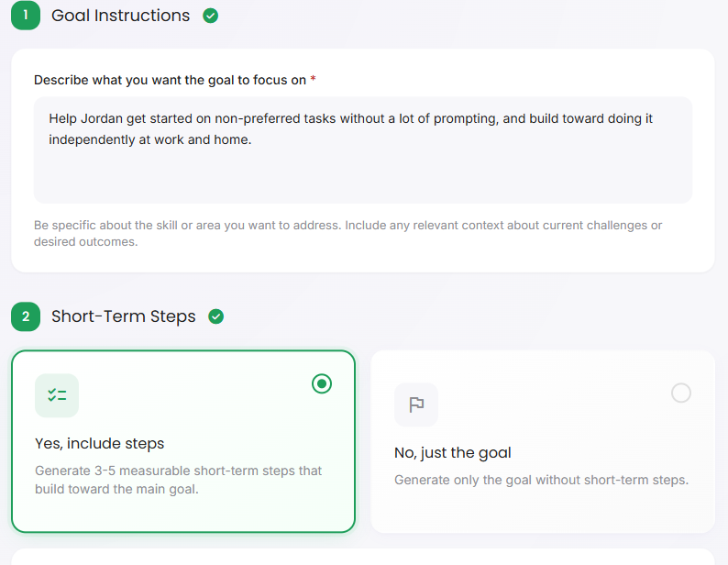
Task: Choose the 'No, just the goal' option card
Action: click(543, 442)
